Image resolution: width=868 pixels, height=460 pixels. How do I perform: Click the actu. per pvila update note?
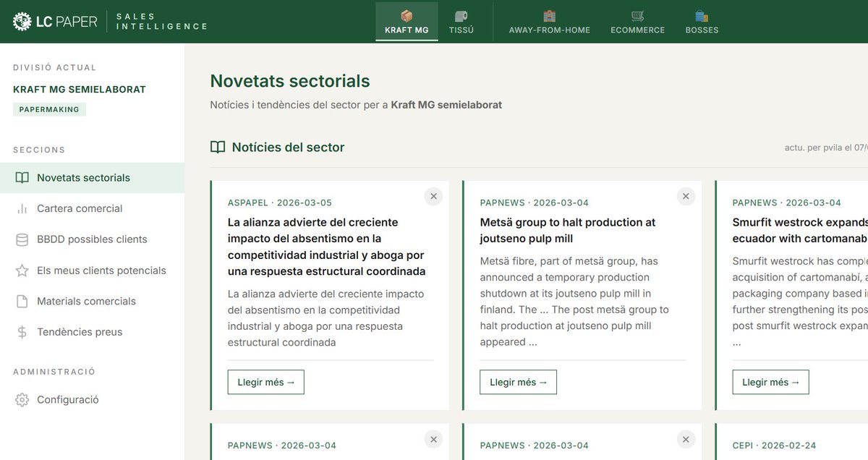[826, 148]
